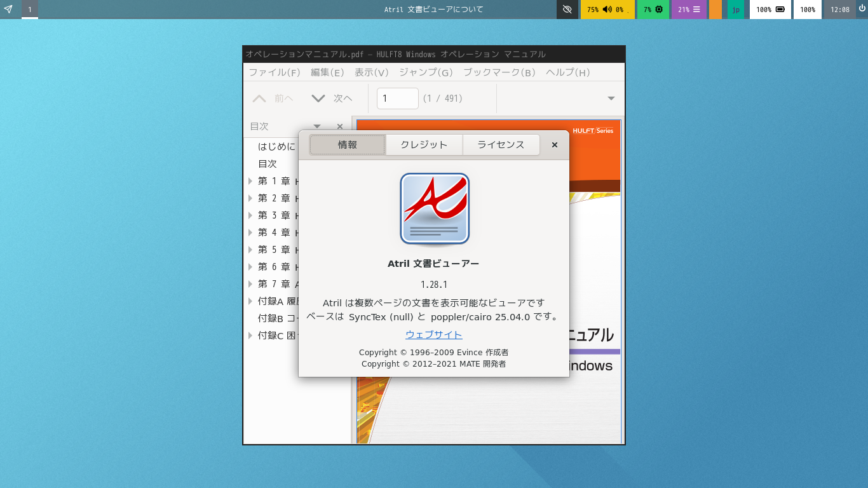Viewport: 868px width, 488px height.
Task: Expand 付録A in the outline
Action: pyautogui.click(x=250, y=301)
